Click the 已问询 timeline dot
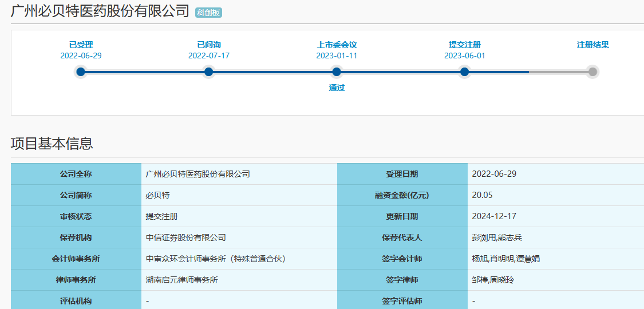644x309 pixels. pos(209,72)
